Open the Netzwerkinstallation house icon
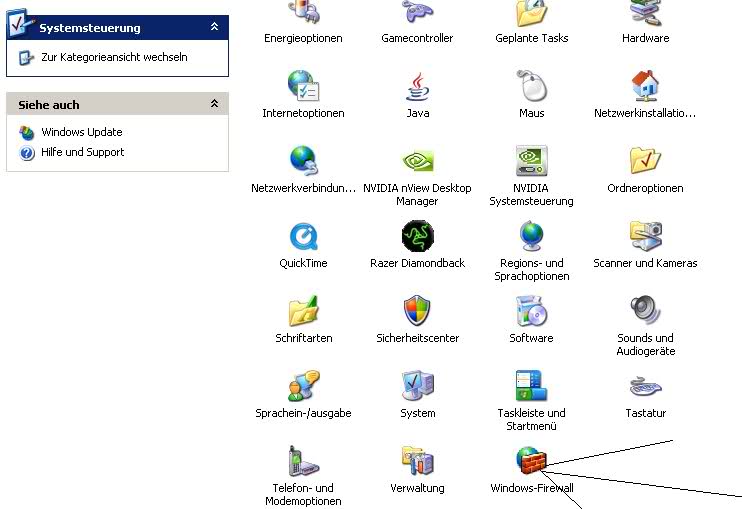Screen dimensions: 742x509 (645, 86)
